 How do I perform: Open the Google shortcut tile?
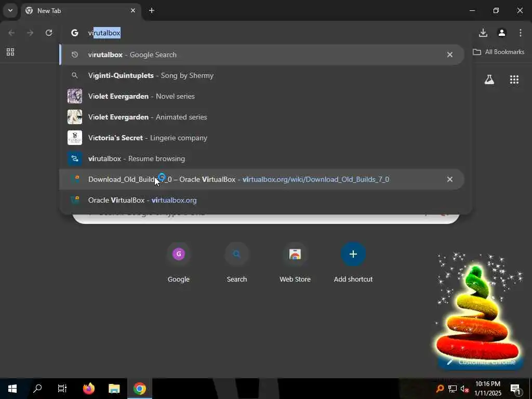pyautogui.click(x=179, y=262)
